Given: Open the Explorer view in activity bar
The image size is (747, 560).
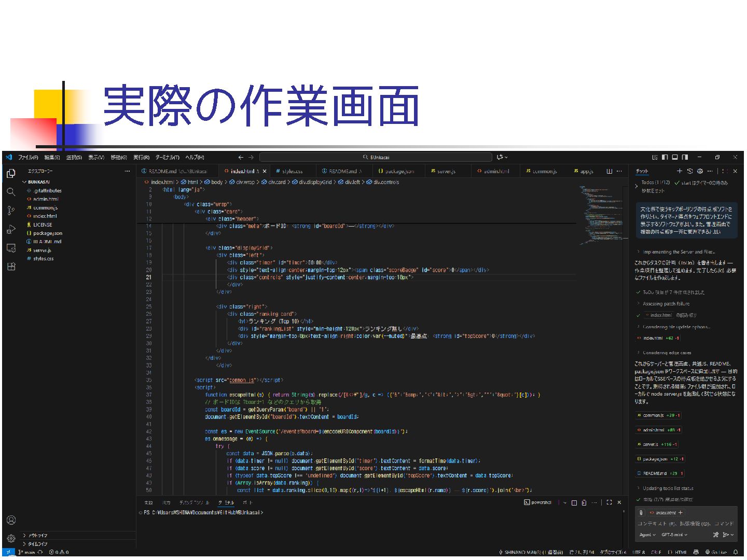Looking at the screenshot, I should [11, 174].
